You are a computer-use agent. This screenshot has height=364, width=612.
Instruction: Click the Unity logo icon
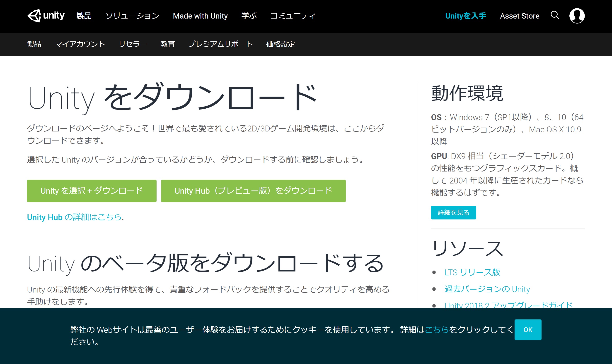35,16
